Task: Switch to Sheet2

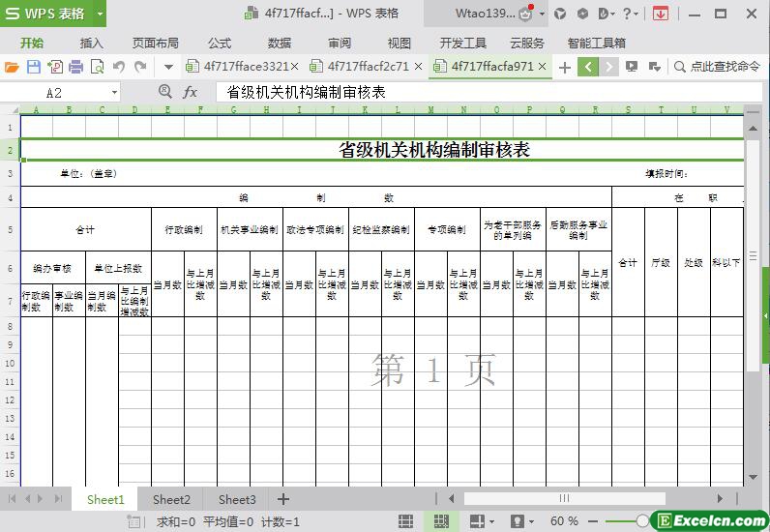Action: tap(171, 499)
